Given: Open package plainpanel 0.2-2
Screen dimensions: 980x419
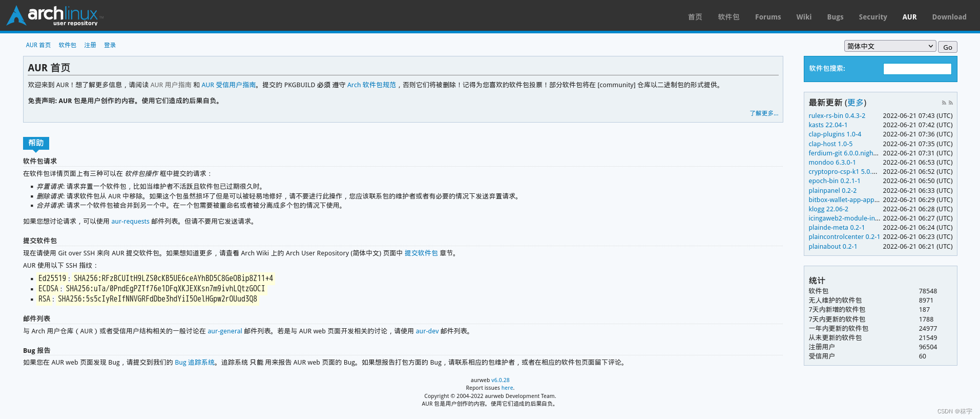Looking at the screenshot, I should click(x=832, y=191).
